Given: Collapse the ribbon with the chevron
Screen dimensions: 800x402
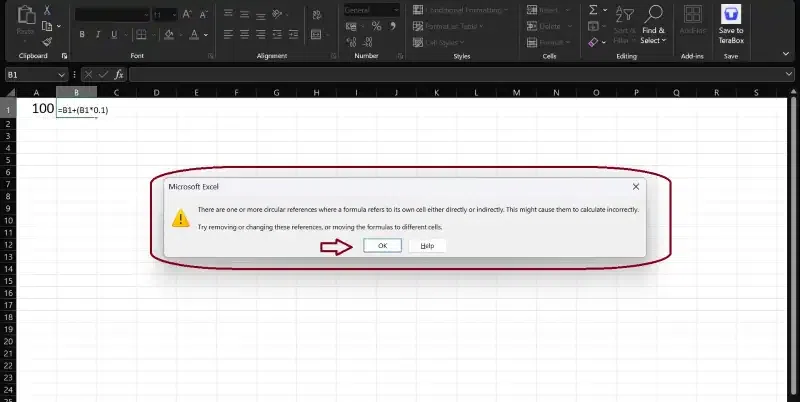Looking at the screenshot, I should (786, 53).
